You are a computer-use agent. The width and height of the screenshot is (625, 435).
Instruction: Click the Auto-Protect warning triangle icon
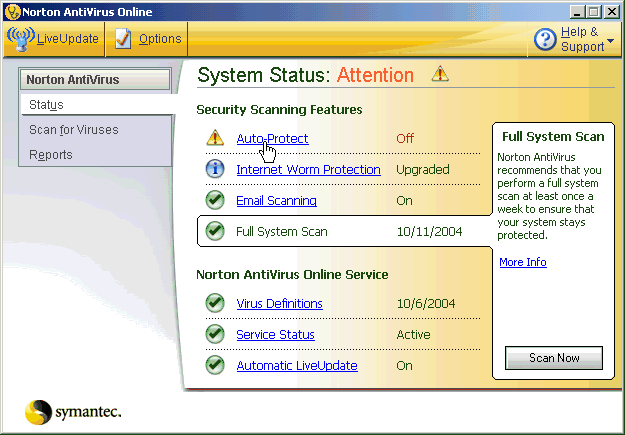[214, 138]
